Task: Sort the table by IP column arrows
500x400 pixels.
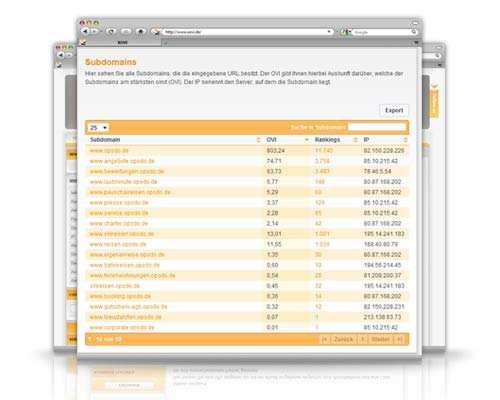Action: click(x=405, y=140)
